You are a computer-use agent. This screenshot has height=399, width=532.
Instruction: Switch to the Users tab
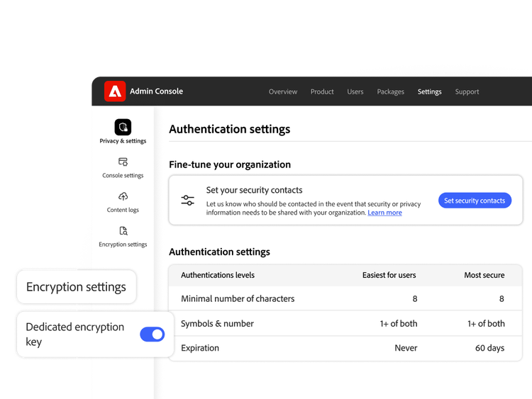[355, 91]
